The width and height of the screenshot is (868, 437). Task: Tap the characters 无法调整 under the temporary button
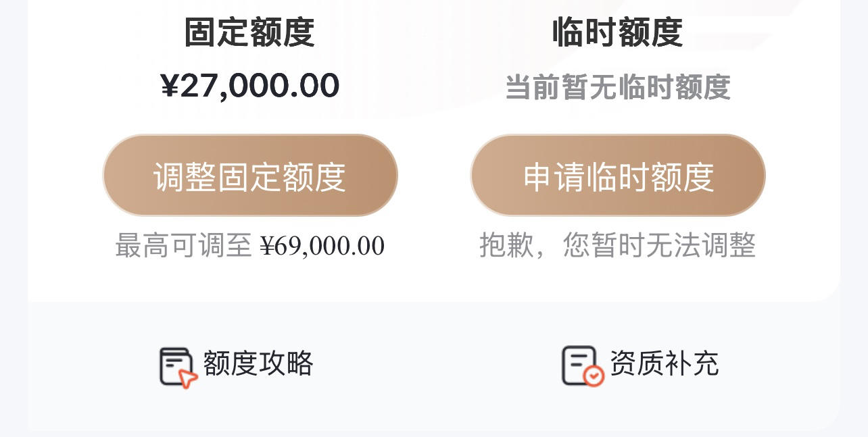click(701, 245)
